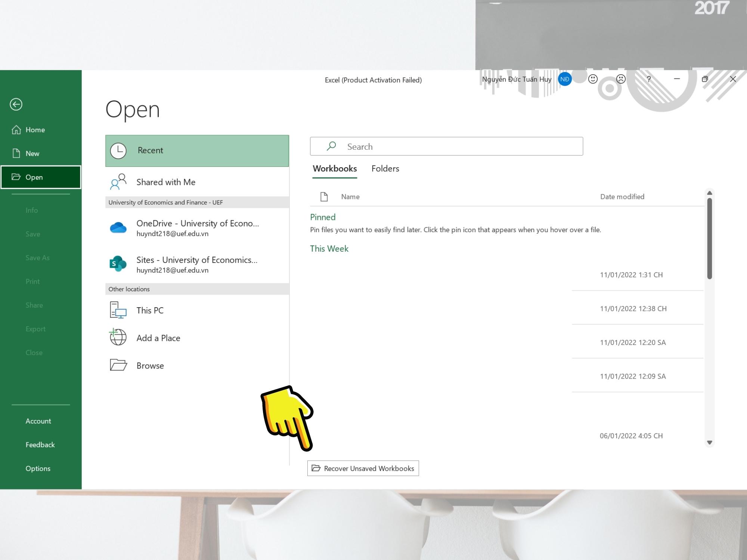
Task: Expand the pinned files section
Action: [x=322, y=217]
